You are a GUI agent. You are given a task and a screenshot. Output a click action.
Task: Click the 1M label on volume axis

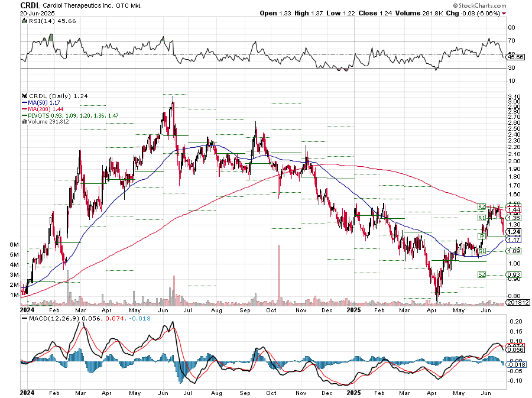point(14,295)
